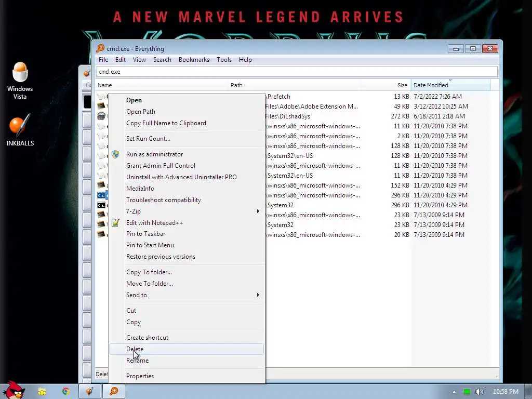Click the green tray status icon
Viewport: 532px width, 399px height.
[467, 392]
